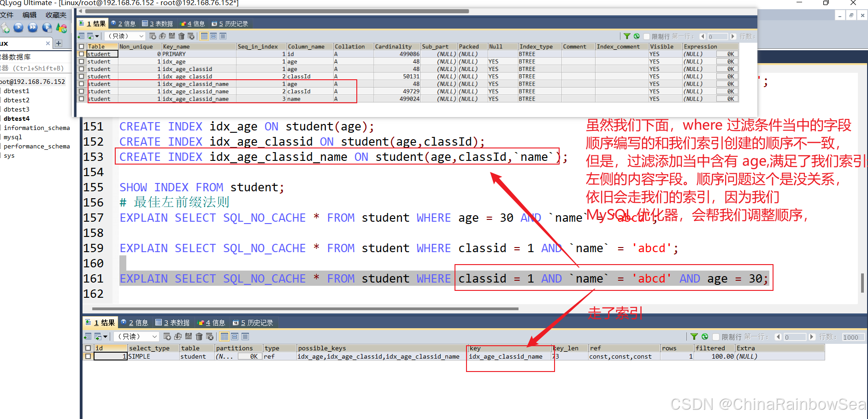Click the Execute All Queries fast-forward icon
868x419 pixels.
coord(33,28)
